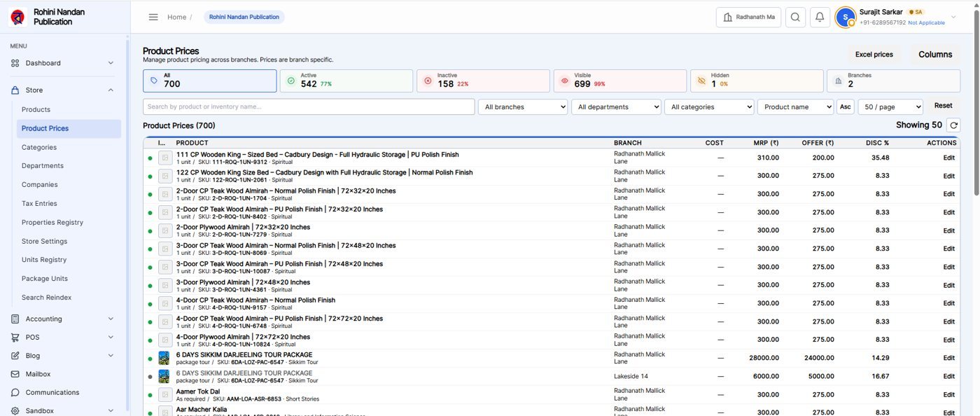The height and width of the screenshot is (416, 980).
Task: Open the All categories dropdown
Action: [x=709, y=106]
